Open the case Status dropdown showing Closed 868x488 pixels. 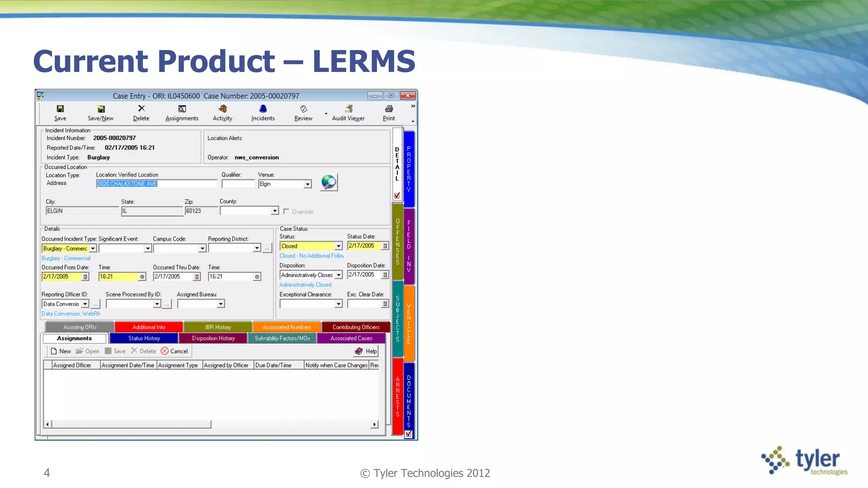(x=338, y=246)
